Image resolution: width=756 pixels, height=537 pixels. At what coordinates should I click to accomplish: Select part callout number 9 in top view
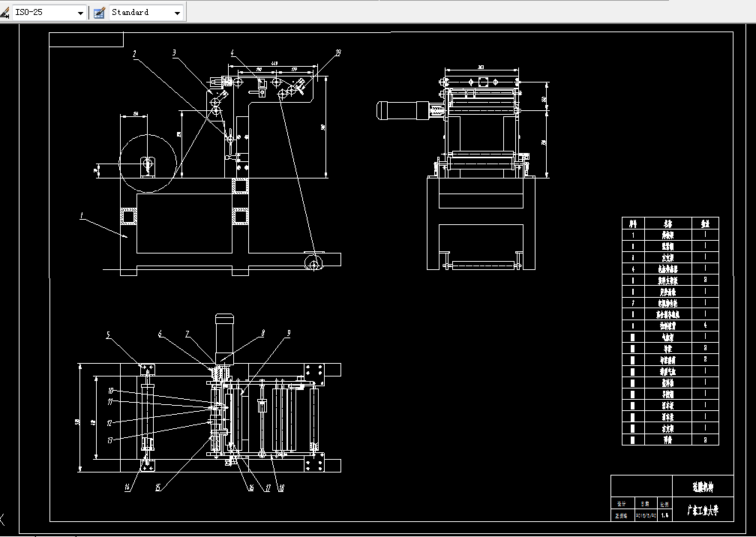[x=288, y=332]
